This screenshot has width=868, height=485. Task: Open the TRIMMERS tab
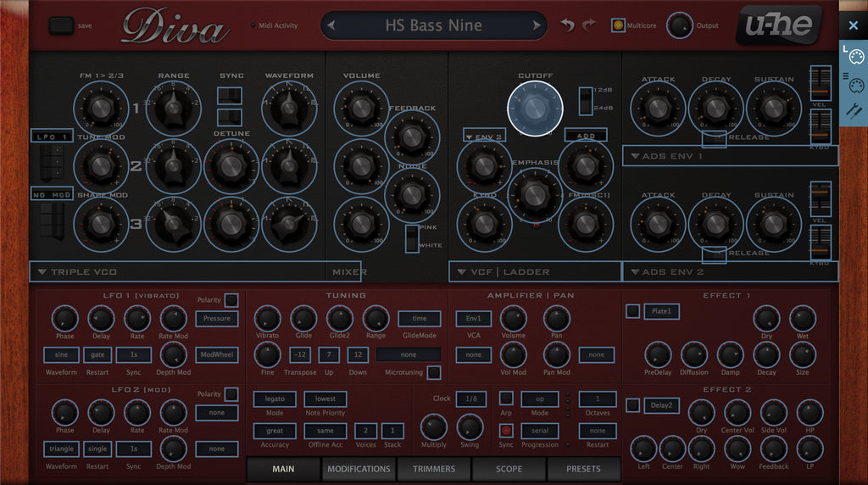pos(434,469)
